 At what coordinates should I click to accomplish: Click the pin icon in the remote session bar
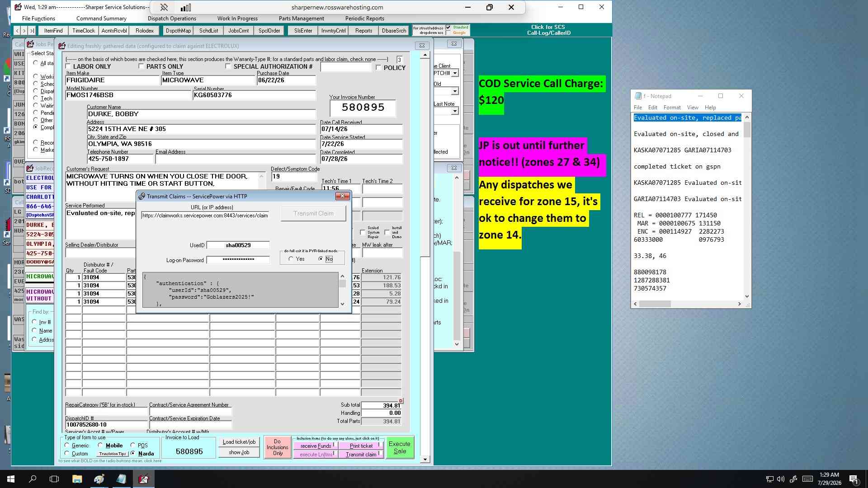(x=164, y=7)
